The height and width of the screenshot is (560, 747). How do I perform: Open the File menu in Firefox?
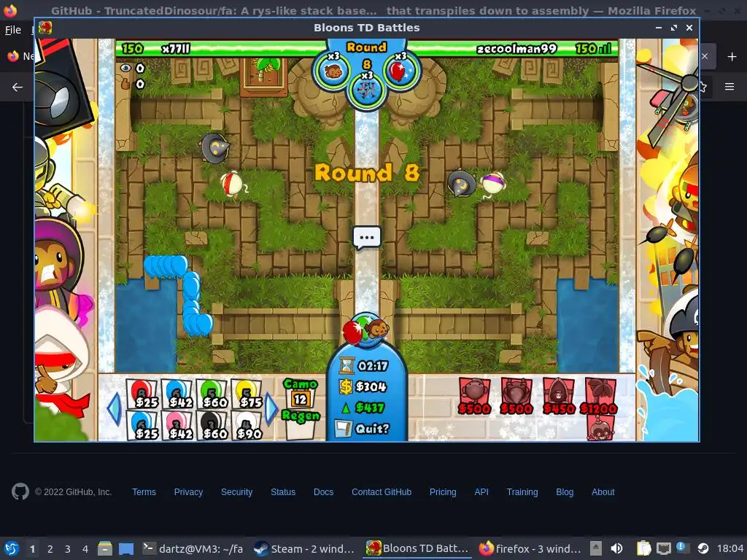click(x=13, y=30)
